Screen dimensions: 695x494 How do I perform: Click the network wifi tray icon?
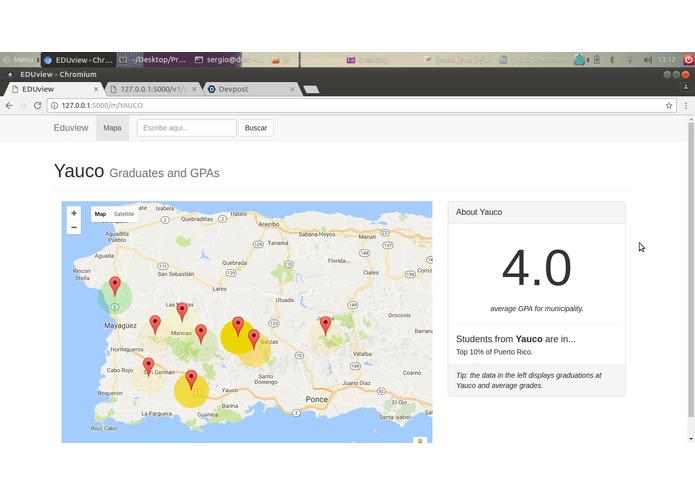point(629,59)
